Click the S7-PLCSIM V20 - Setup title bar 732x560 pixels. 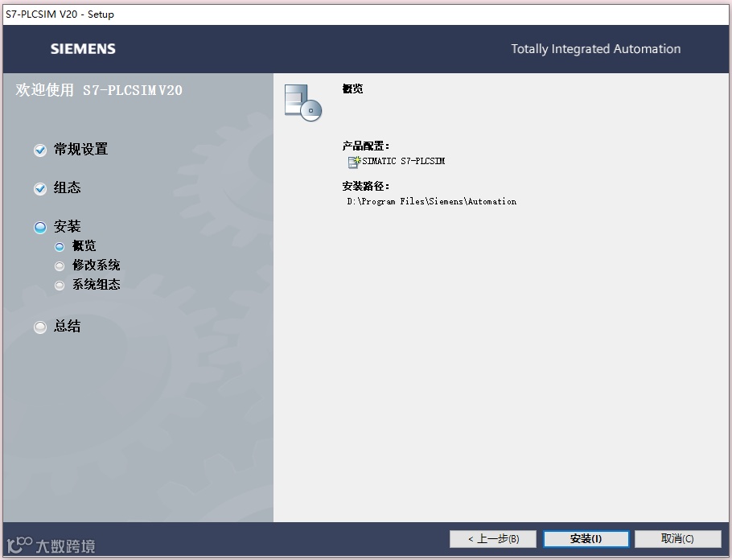pyautogui.click(x=365, y=14)
